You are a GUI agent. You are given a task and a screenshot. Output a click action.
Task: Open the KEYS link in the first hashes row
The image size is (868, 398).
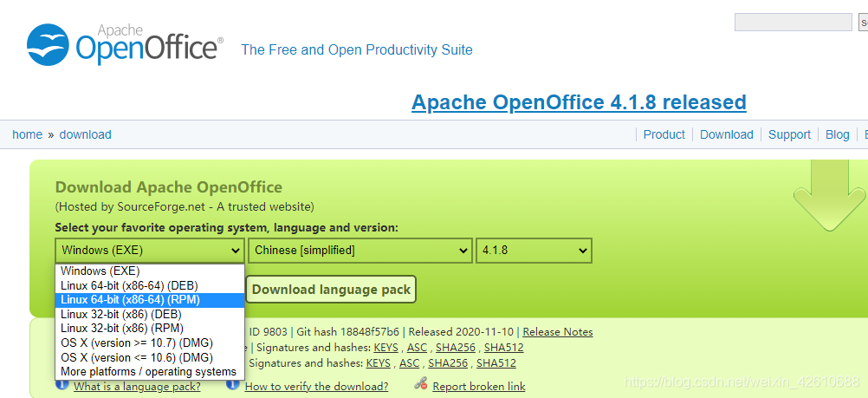coord(385,348)
